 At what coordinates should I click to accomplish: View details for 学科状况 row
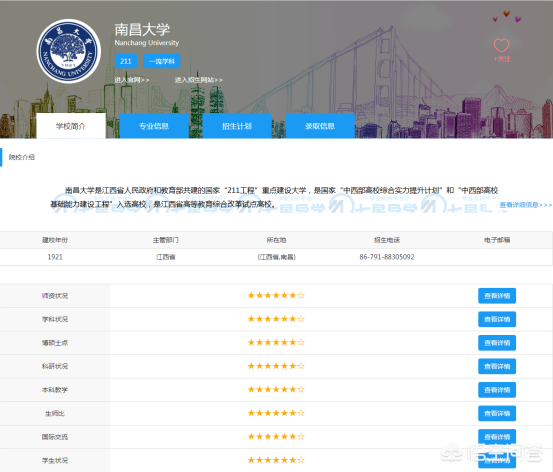click(497, 319)
